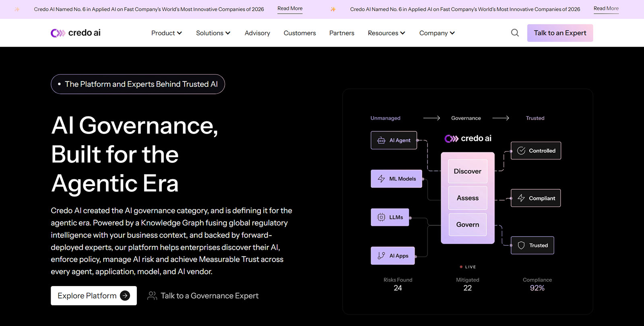
Task: Click the first Fast Company announcement text
Action: click(149, 9)
